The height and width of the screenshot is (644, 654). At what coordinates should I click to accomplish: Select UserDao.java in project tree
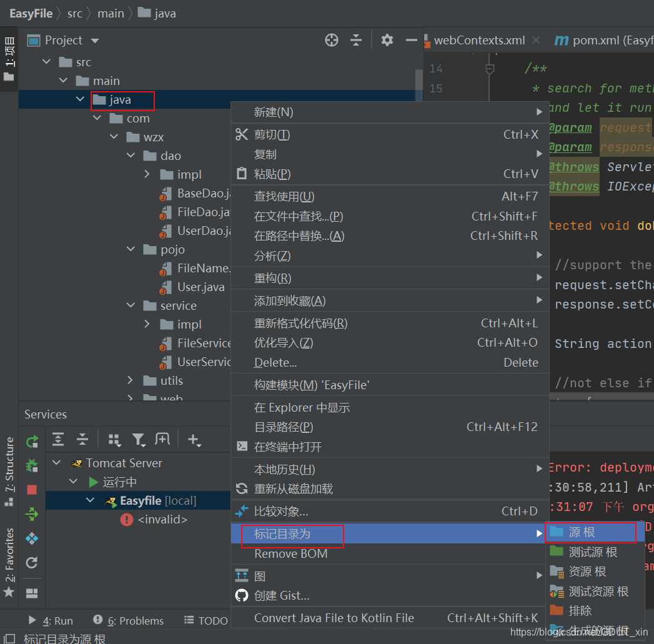[196, 230]
